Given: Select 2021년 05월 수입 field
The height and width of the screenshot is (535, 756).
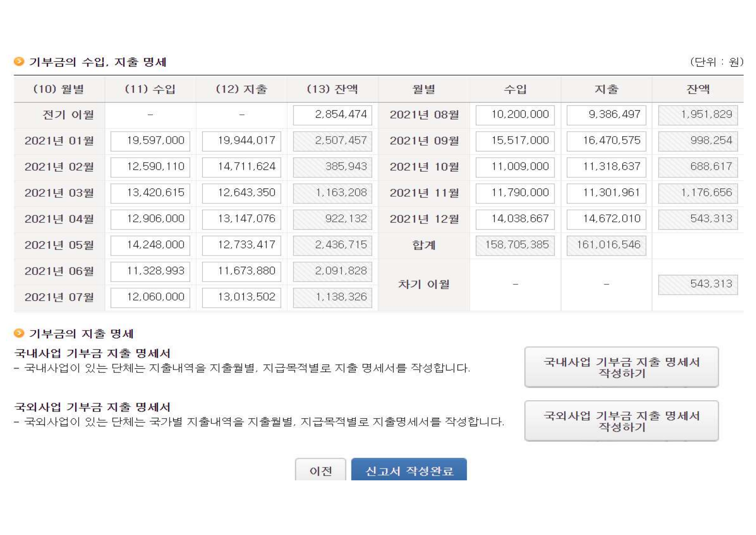Looking at the screenshot, I should [150, 246].
